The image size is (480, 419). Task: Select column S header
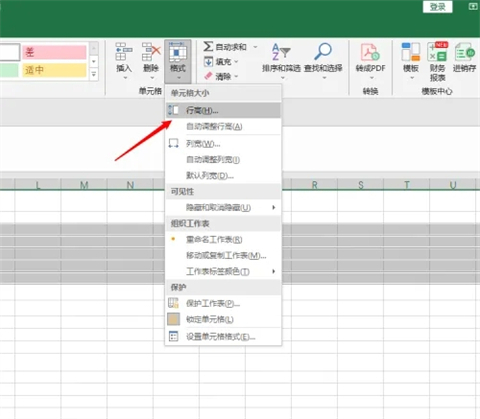point(361,184)
